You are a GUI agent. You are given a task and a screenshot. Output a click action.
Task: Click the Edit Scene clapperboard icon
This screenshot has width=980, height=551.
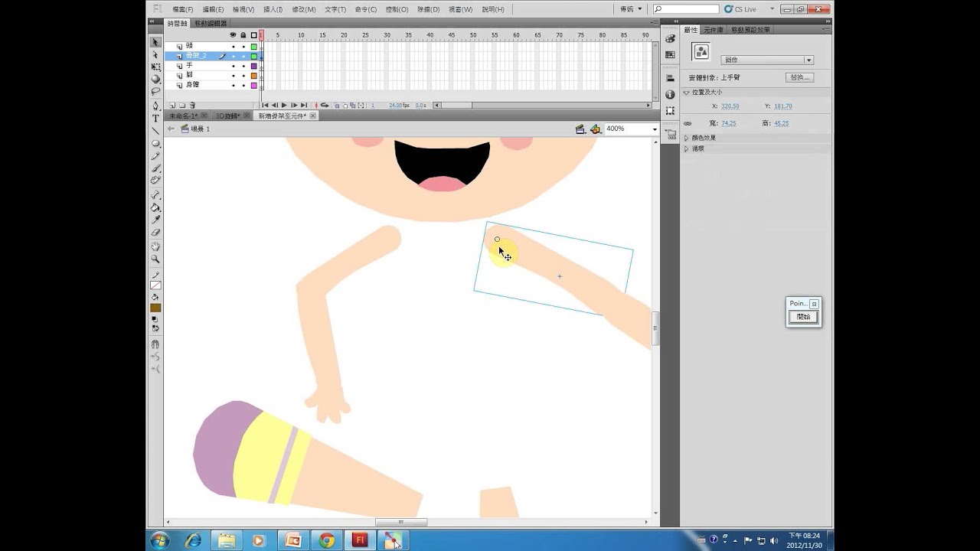[580, 129]
